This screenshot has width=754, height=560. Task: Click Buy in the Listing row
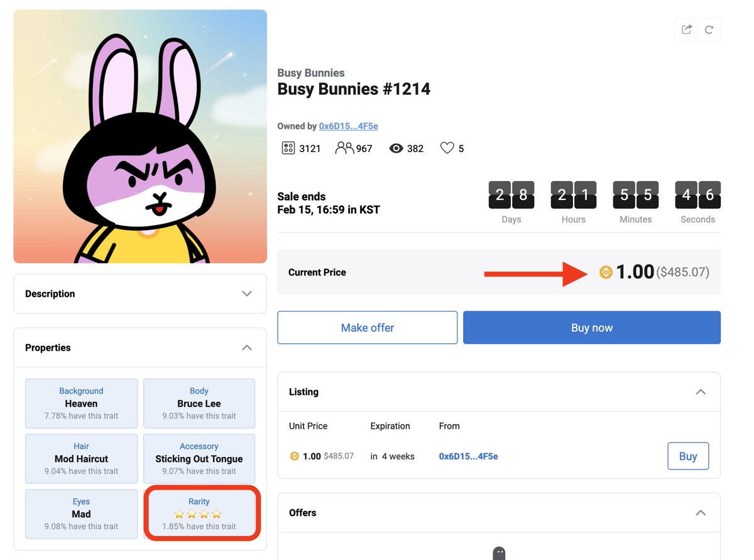point(688,456)
